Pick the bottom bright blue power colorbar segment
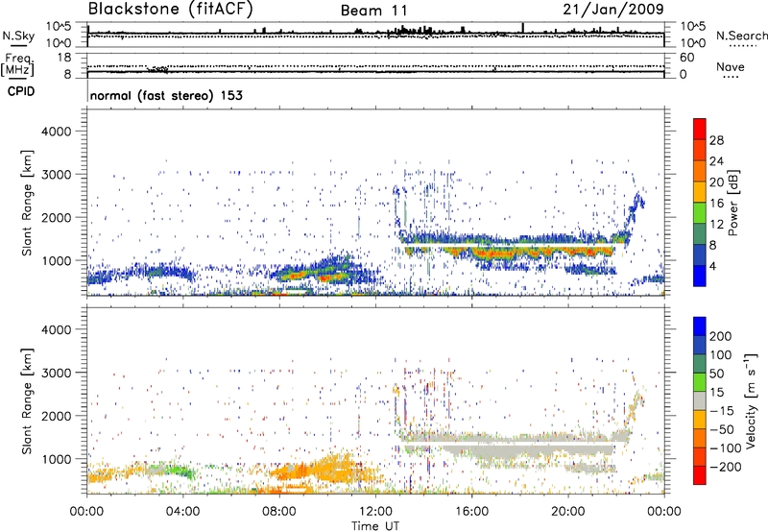Viewport: 768px width, 532px height. (x=700, y=276)
